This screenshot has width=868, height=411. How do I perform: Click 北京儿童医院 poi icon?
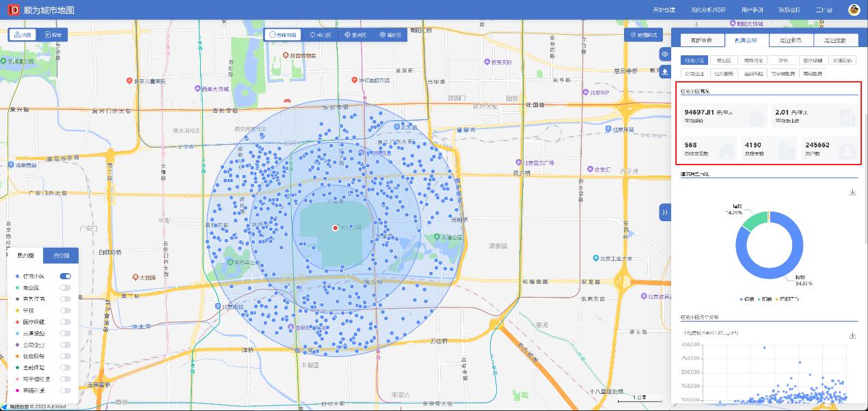129,81
